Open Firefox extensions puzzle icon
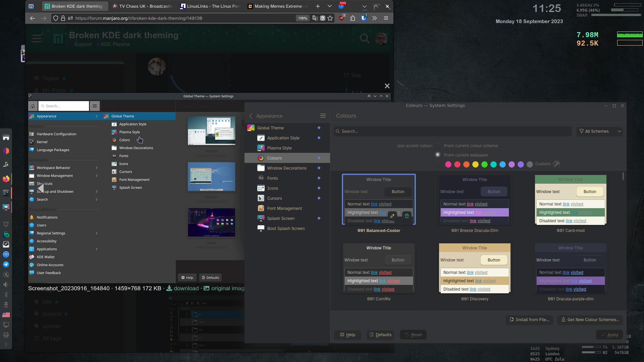 click(x=353, y=18)
